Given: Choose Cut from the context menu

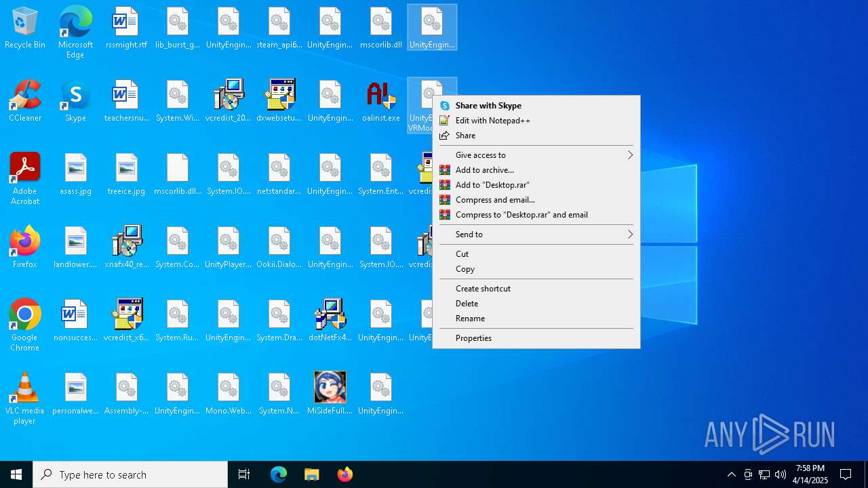Looking at the screenshot, I should [536, 254].
